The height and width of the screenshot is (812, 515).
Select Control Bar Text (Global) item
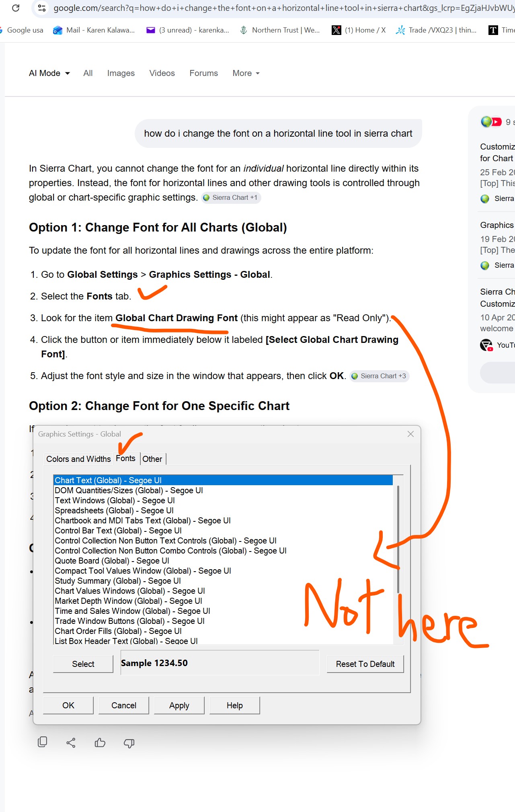223,531
